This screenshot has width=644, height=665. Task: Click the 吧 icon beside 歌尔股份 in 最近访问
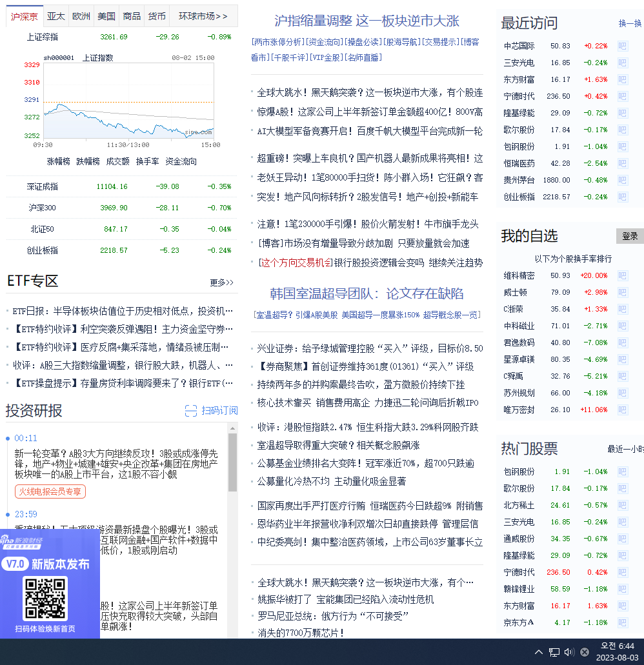(622, 130)
